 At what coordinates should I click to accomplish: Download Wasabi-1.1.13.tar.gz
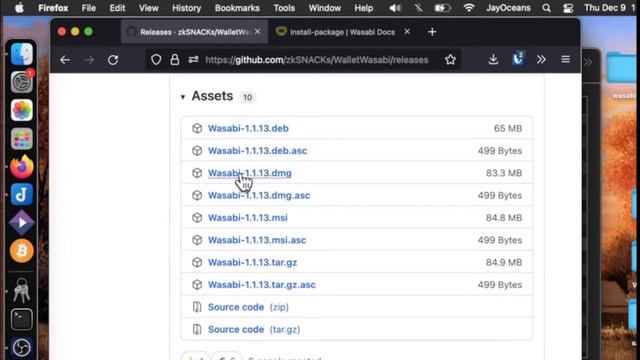252,262
